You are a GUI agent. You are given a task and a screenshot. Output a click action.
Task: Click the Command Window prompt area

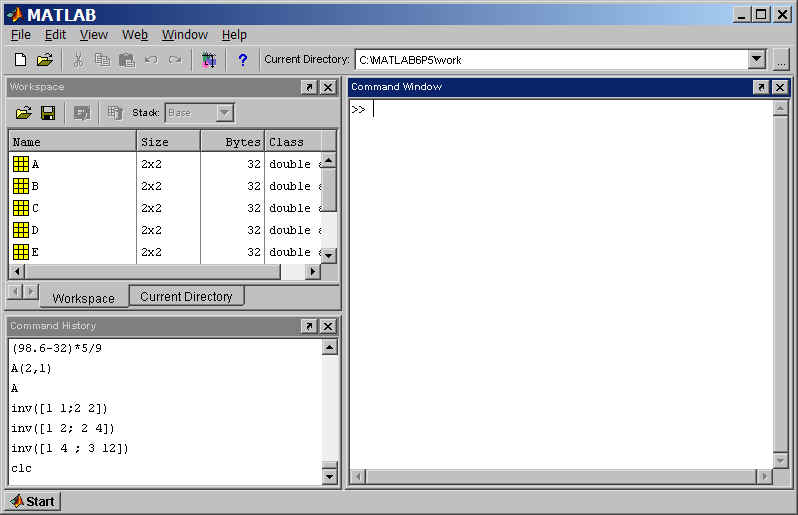[560, 285]
